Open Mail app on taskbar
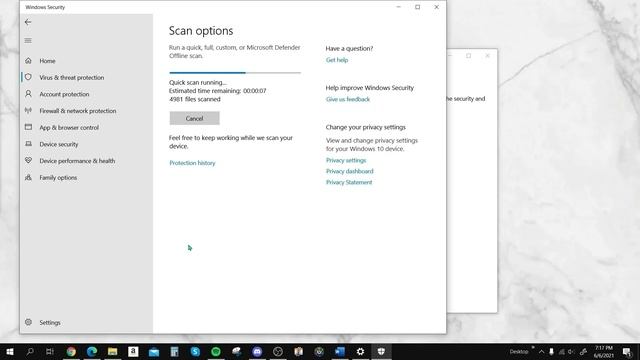 pyautogui.click(x=154, y=351)
